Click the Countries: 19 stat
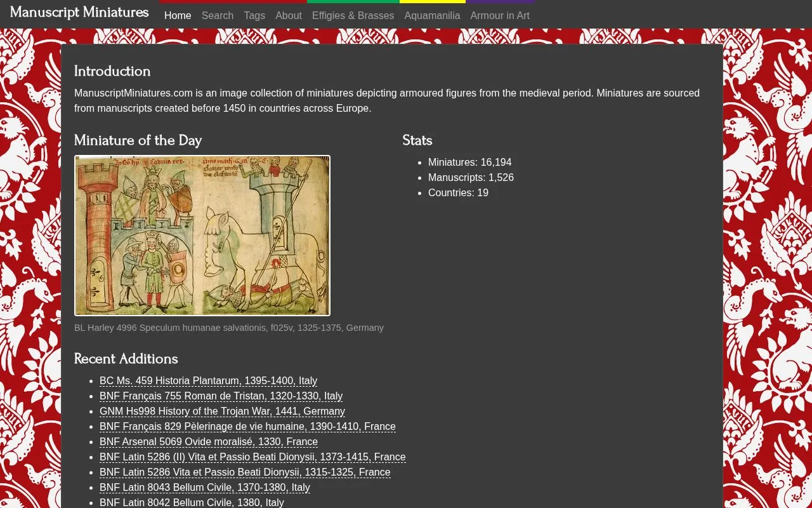This screenshot has width=812, height=508. pyautogui.click(x=458, y=193)
